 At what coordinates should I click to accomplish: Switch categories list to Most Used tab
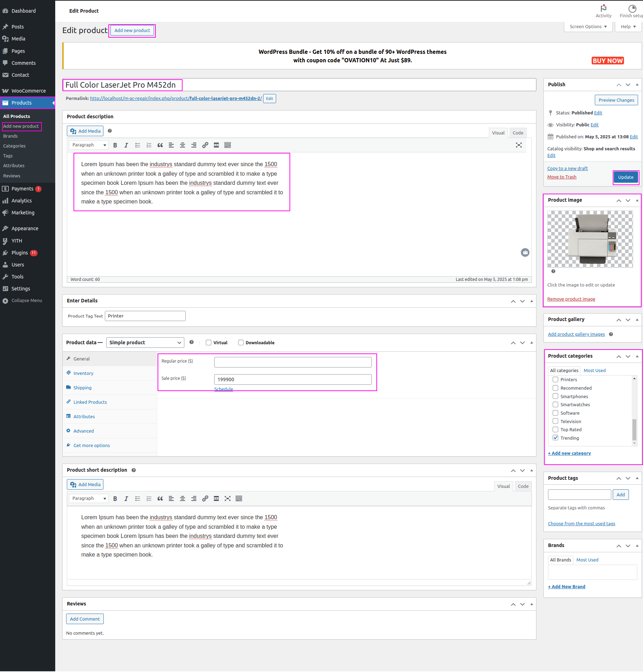[x=594, y=370]
